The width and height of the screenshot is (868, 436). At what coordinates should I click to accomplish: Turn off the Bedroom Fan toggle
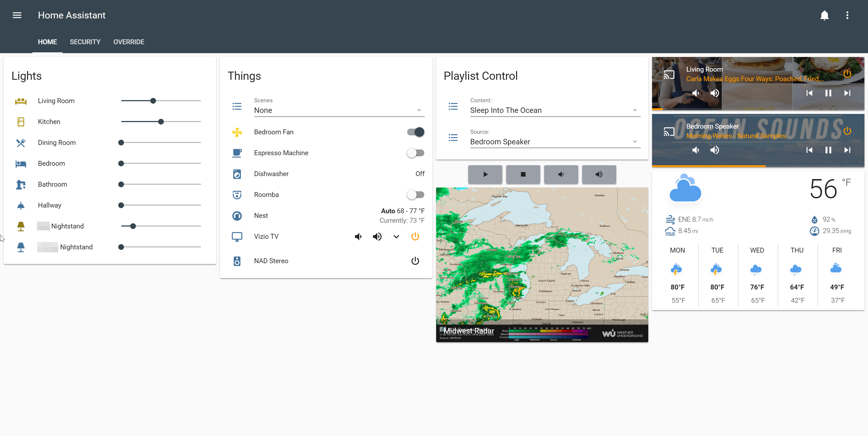415,132
